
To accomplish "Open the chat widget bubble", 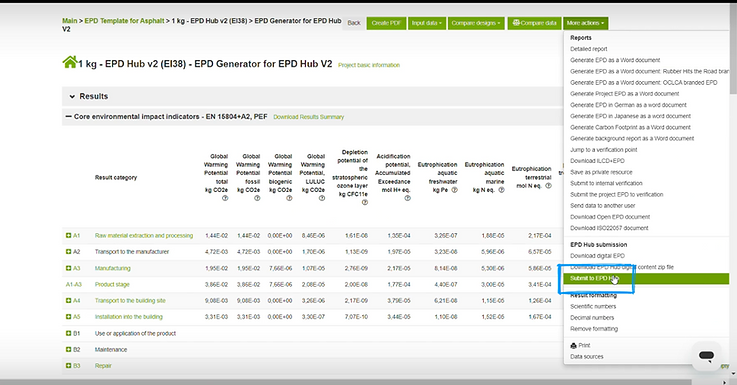I will pyautogui.click(x=706, y=355).
